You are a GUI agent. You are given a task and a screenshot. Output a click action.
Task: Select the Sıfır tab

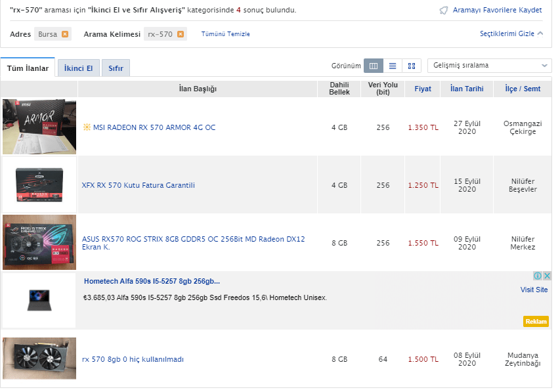(116, 68)
